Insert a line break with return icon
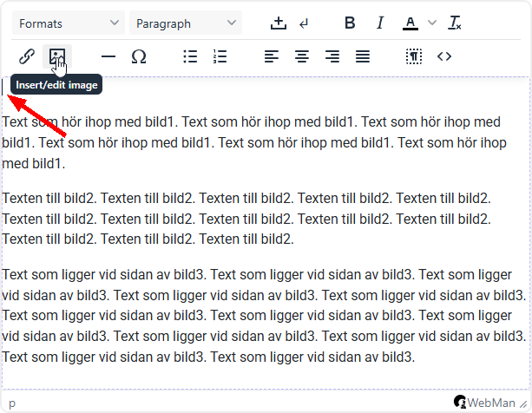This screenshot has width=532, height=413. pyautogui.click(x=303, y=23)
